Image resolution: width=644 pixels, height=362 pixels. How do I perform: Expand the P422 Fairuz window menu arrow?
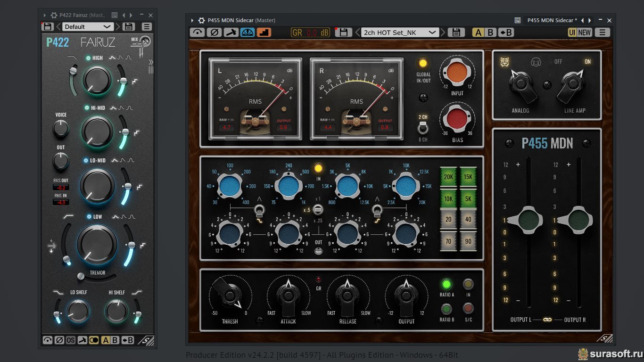point(45,15)
